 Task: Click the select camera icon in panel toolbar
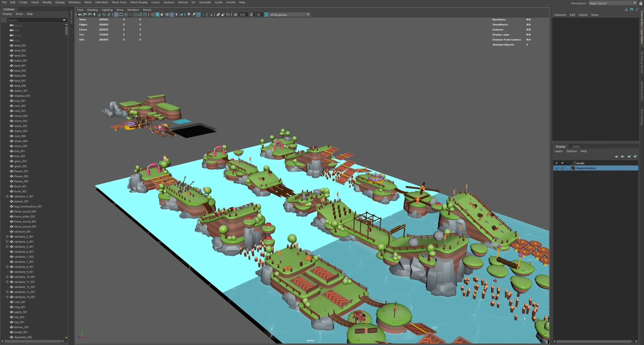point(80,15)
